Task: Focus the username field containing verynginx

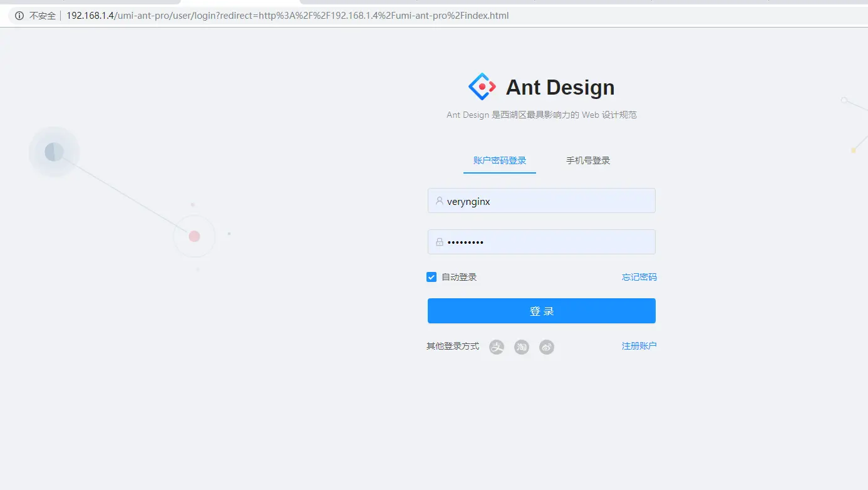Action: [x=542, y=201]
